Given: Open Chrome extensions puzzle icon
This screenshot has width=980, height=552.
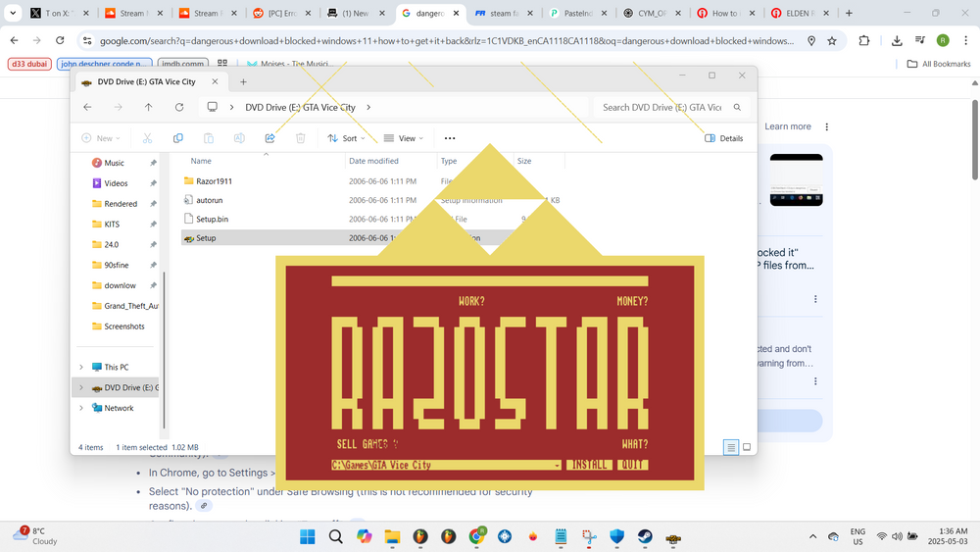Looking at the screenshot, I should (x=863, y=40).
